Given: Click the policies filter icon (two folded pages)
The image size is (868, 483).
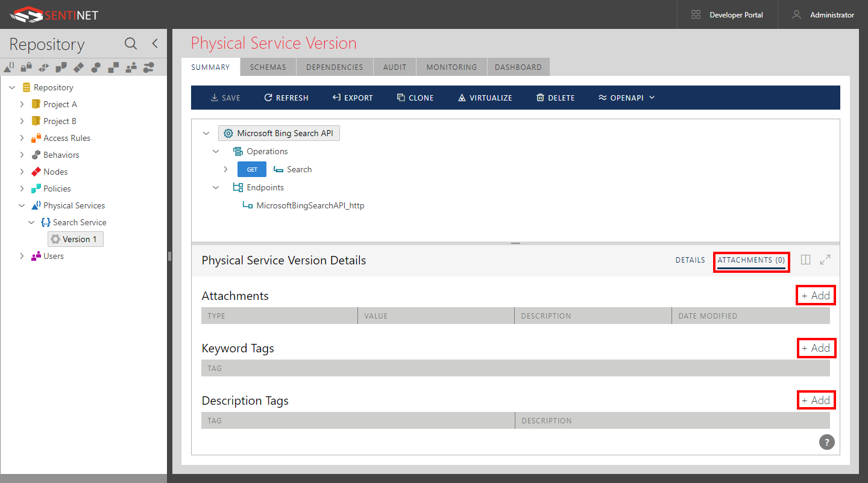Looking at the screenshot, I should click(61, 67).
